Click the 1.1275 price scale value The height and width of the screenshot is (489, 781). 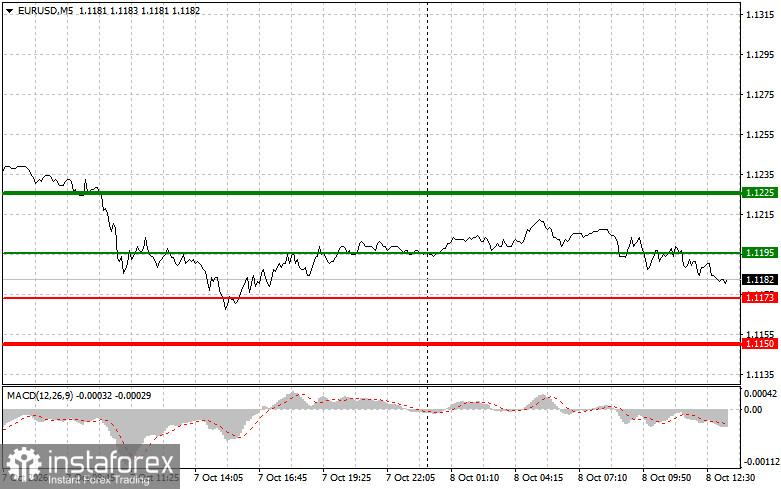tap(760, 95)
